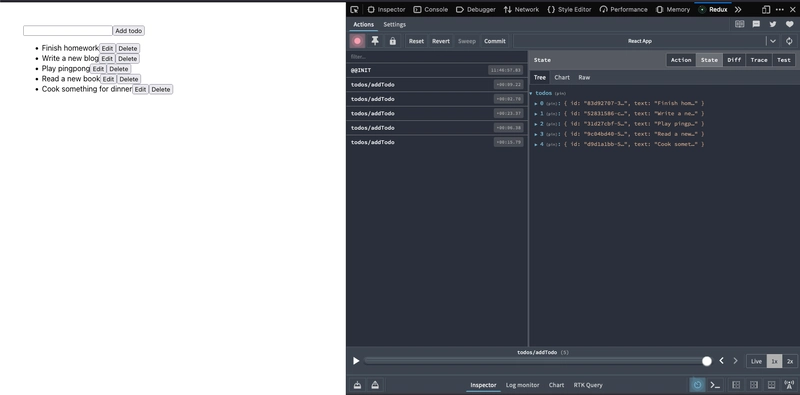Viewport: 800px width, 395px height.
Task: Open the Log monitor tab
Action: point(522,385)
